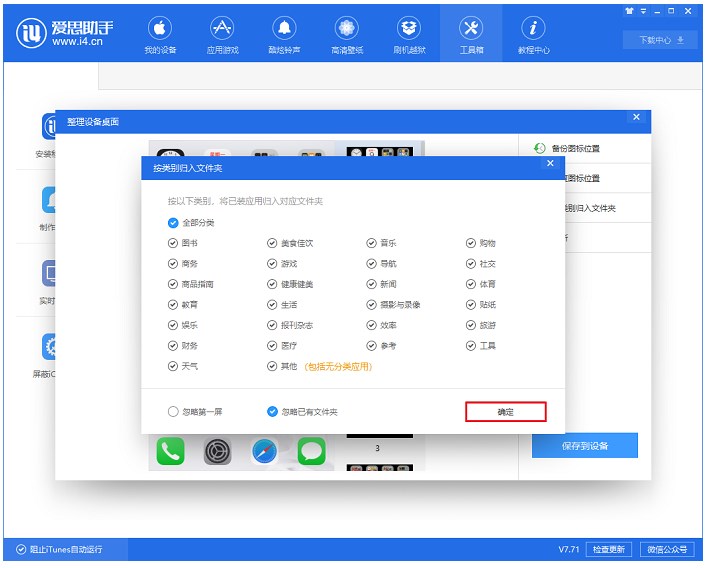Enable the 忽略第一屏 option

(x=173, y=411)
